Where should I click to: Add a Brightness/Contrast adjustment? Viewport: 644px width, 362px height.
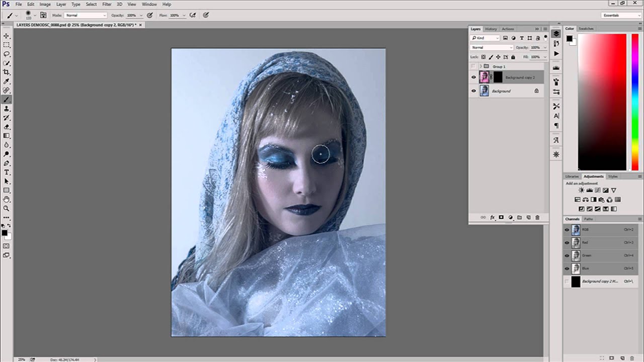click(582, 191)
